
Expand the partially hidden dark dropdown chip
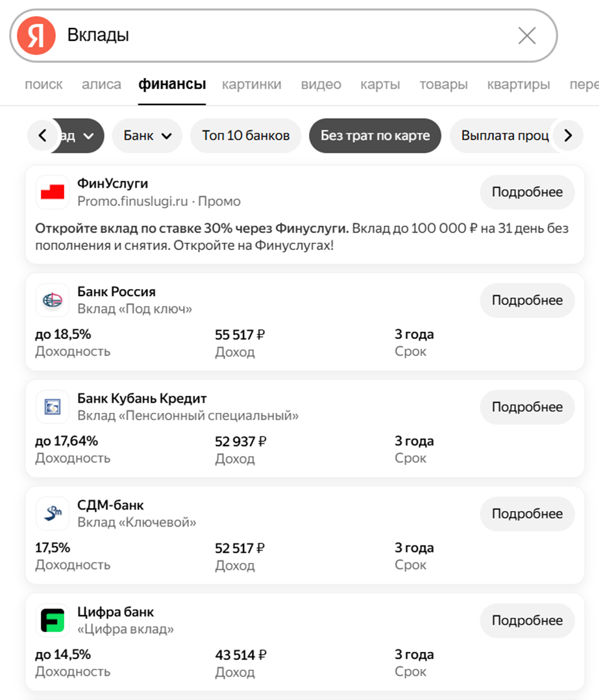click(80, 136)
